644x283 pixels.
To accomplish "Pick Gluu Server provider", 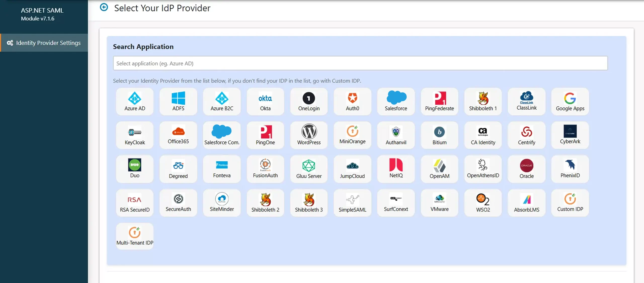I will [x=309, y=169].
